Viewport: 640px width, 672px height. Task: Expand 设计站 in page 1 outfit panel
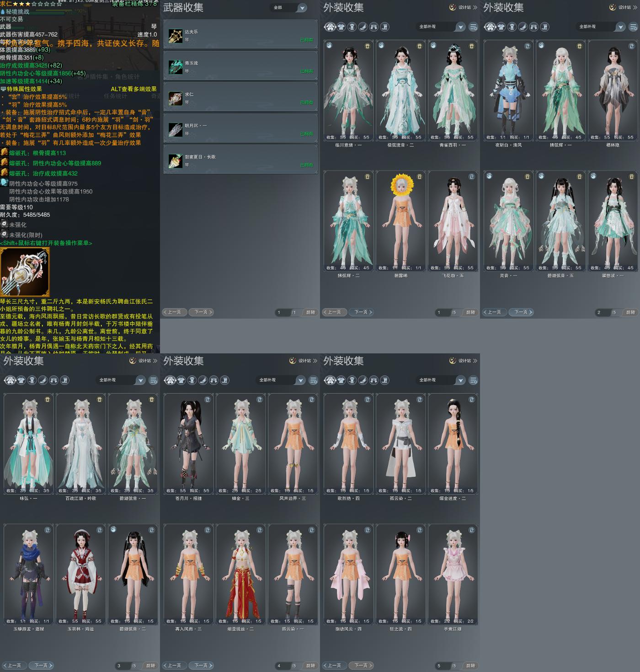463,7
